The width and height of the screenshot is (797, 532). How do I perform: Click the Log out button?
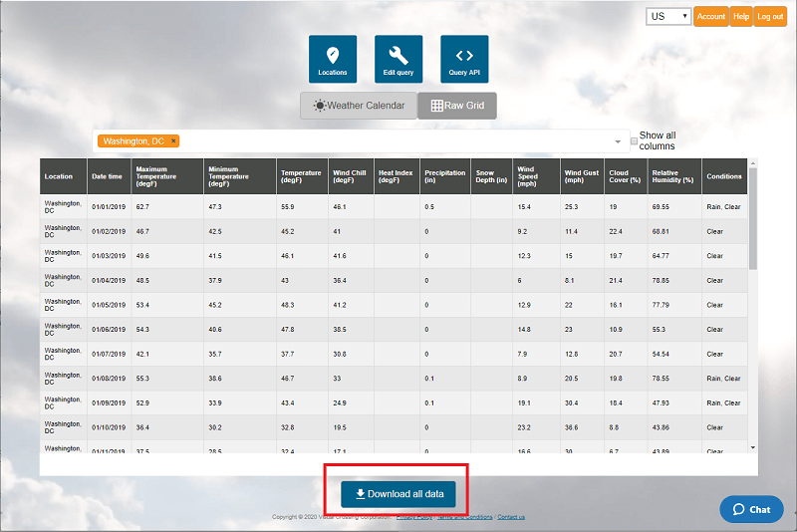point(770,17)
